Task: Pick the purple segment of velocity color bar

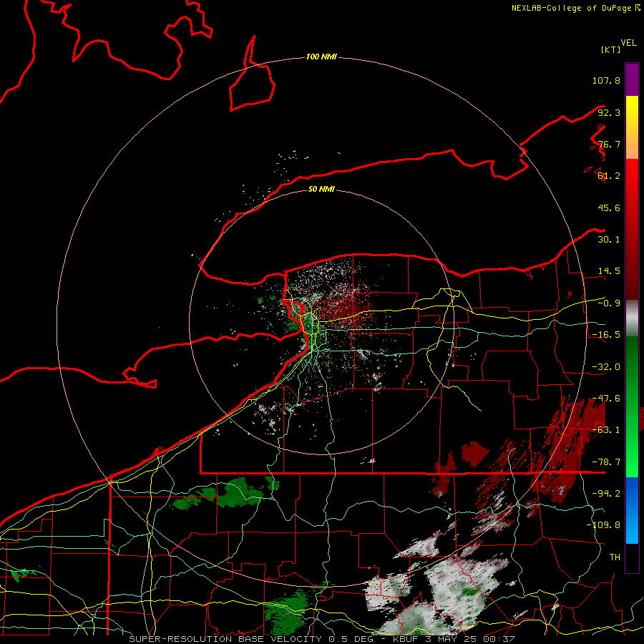Action: (632, 79)
